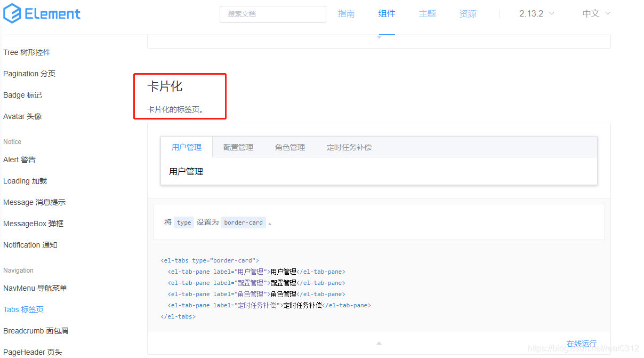The width and height of the screenshot is (644, 358).
Task: Click code line with label="角色管理"
Action: (256, 294)
